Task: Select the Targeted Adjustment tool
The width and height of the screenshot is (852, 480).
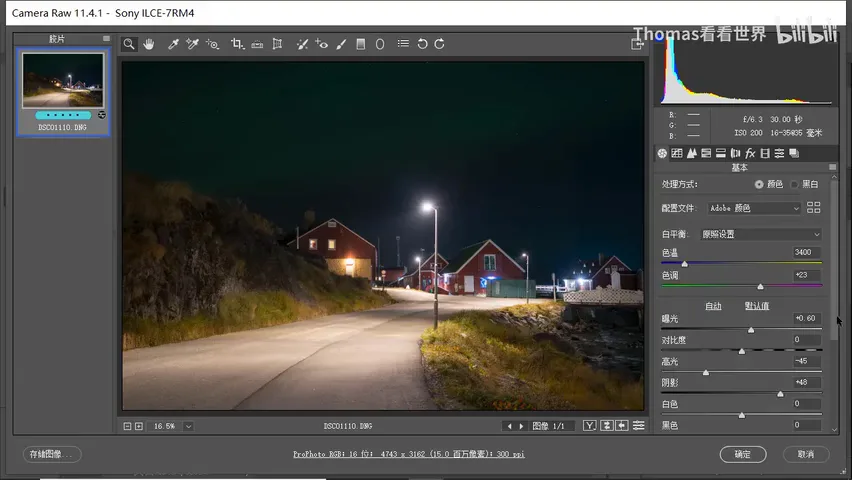Action: coord(212,44)
